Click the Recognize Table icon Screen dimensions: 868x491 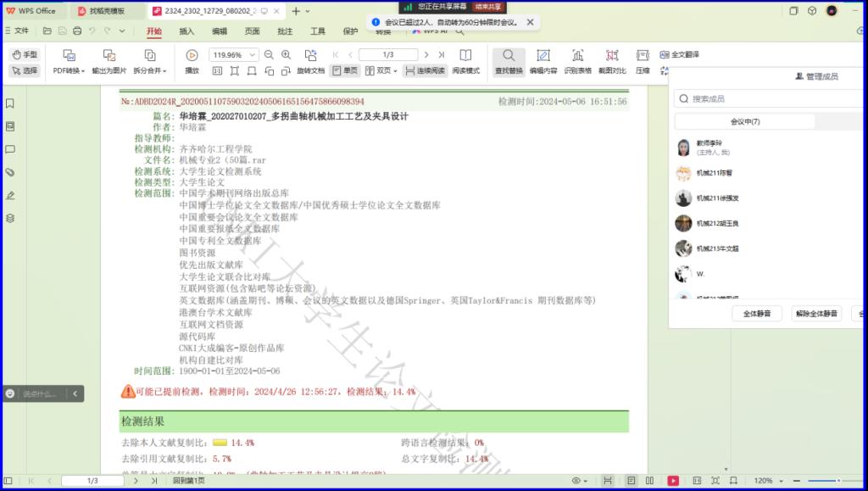[578, 61]
